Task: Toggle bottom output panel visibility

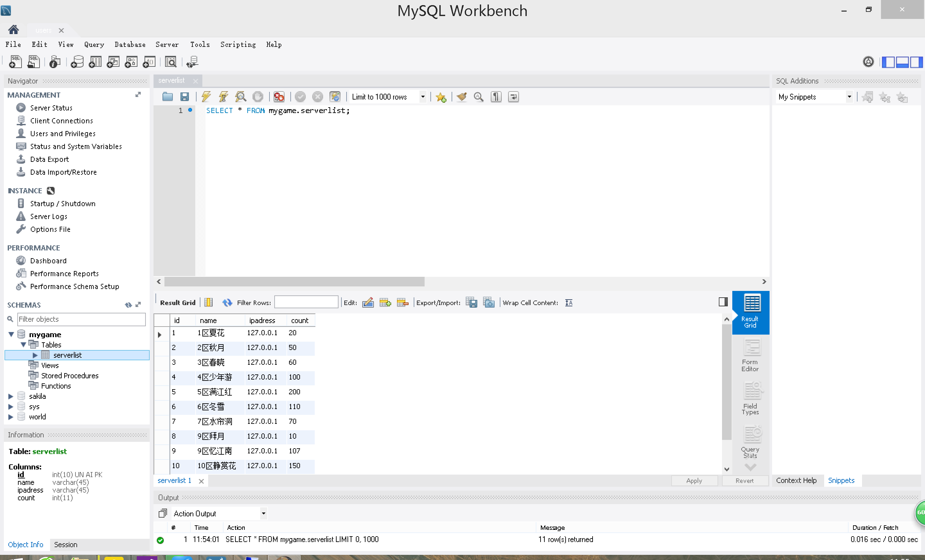Action: pyautogui.click(x=902, y=62)
